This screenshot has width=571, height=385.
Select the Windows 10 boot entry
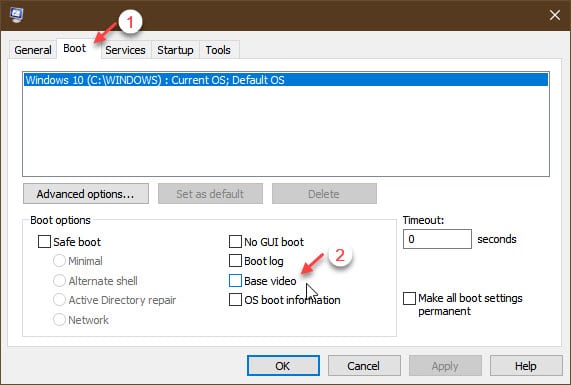[286, 80]
